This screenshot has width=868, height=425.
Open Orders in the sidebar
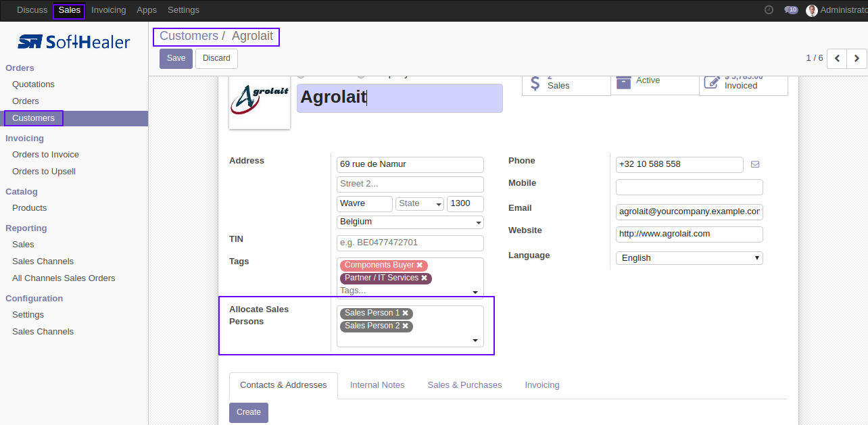tap(26, 101)
